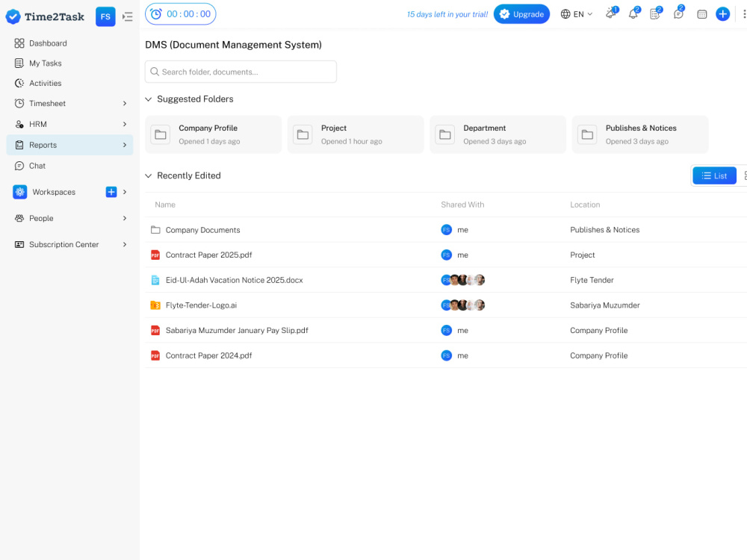Expand the People submenu chevron

[x=125, y=218]
